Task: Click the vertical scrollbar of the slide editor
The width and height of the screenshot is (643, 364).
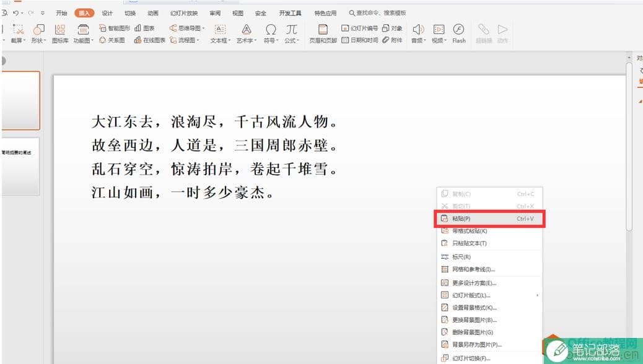Action: pyautogui.click(x=629, y=147)
